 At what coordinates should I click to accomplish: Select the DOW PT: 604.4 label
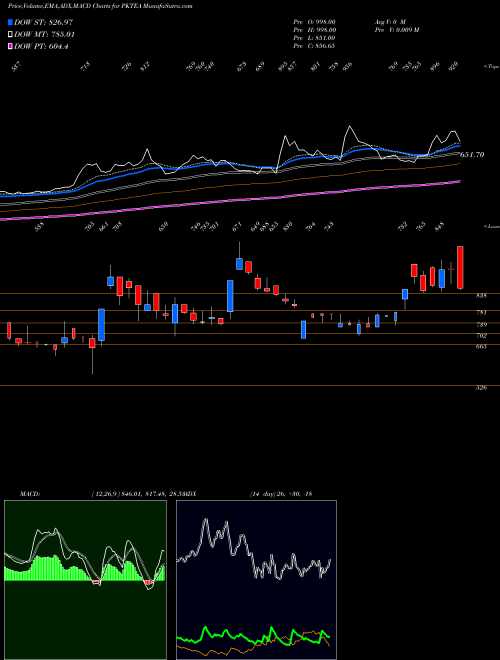click(x=41, y=46)
